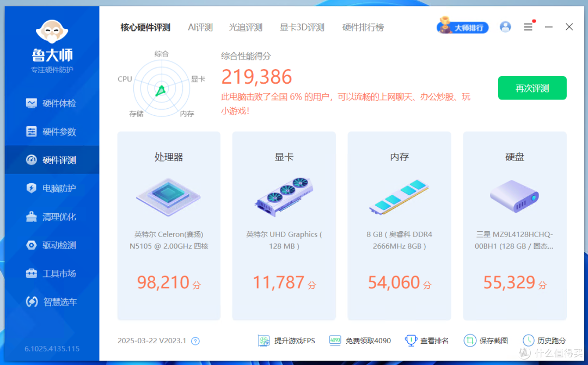Click the hard drive illustration
This screenshot has width=588, height=365.
(x=514, y=196)
